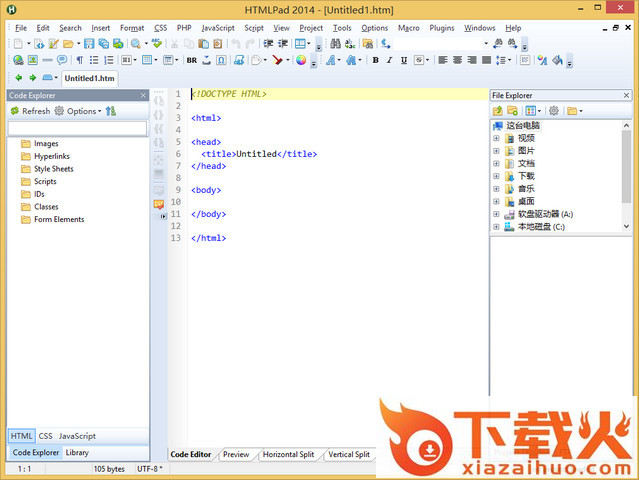Insert an image with the picture icon

(x=33, y=60)
